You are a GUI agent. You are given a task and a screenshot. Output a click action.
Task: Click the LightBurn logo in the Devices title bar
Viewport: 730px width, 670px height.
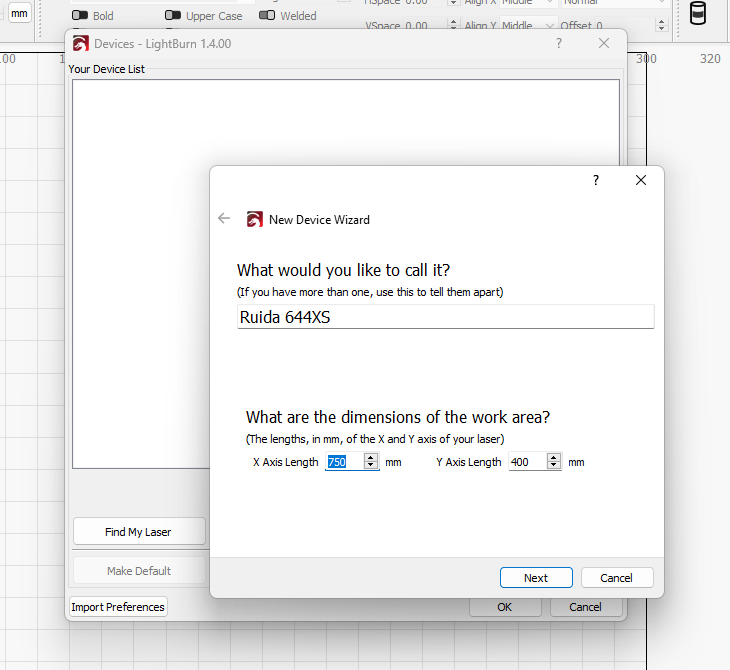(x=81, y=44)
